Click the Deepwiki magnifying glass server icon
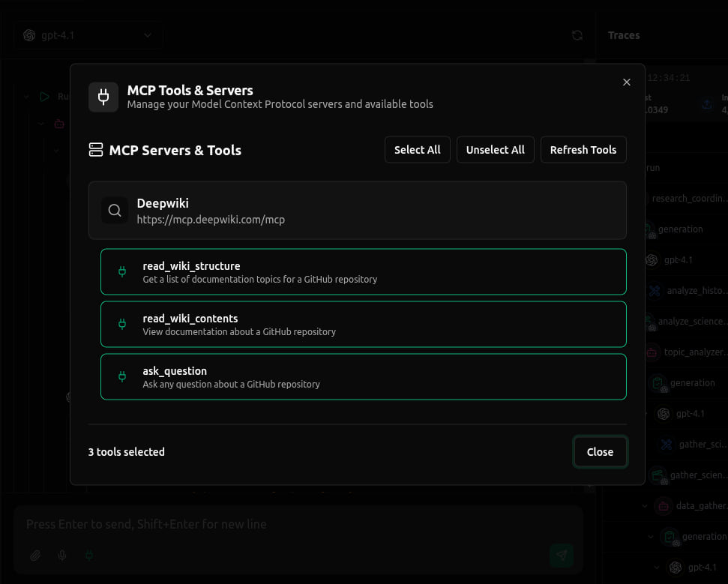This screenshot has height=584, width=728. coord(115,210)
